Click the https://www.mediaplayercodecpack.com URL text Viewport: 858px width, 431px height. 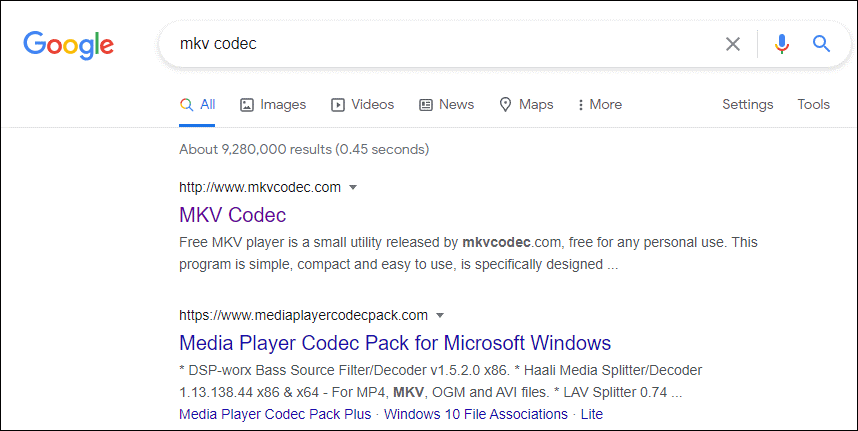304,316
